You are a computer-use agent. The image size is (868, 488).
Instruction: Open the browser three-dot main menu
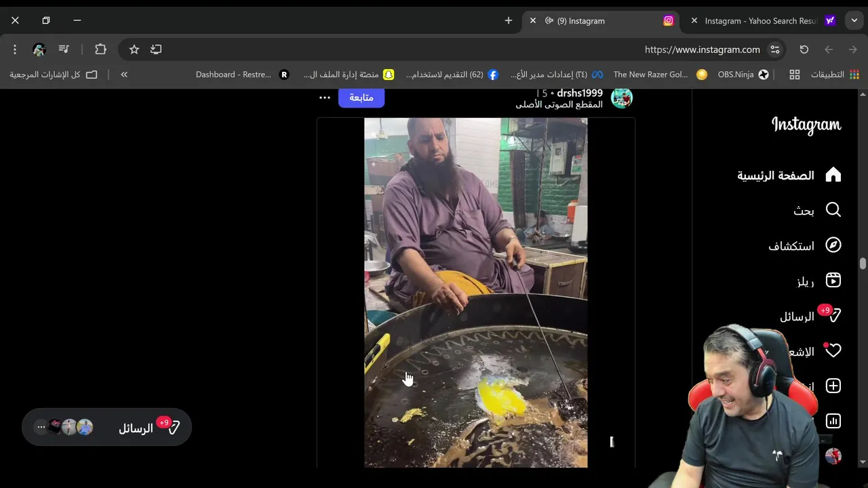click(14, 49)
